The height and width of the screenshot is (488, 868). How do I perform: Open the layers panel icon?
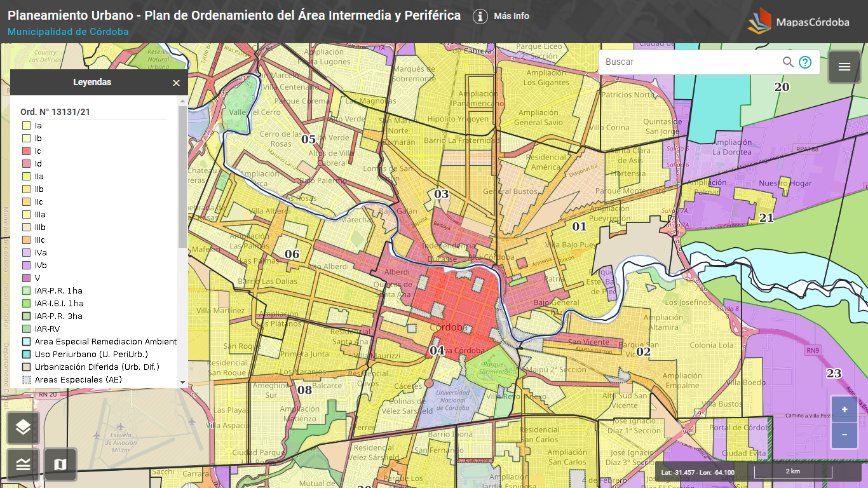22,428
